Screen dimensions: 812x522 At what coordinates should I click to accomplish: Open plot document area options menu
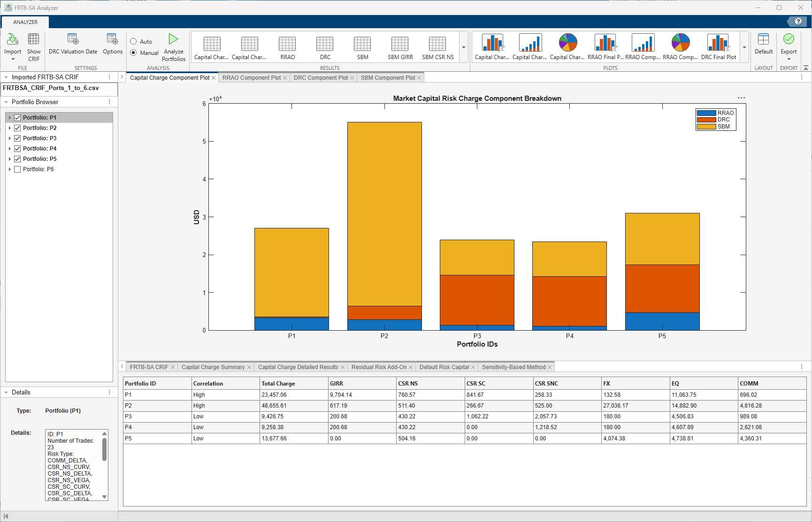(x=802, y=77)
